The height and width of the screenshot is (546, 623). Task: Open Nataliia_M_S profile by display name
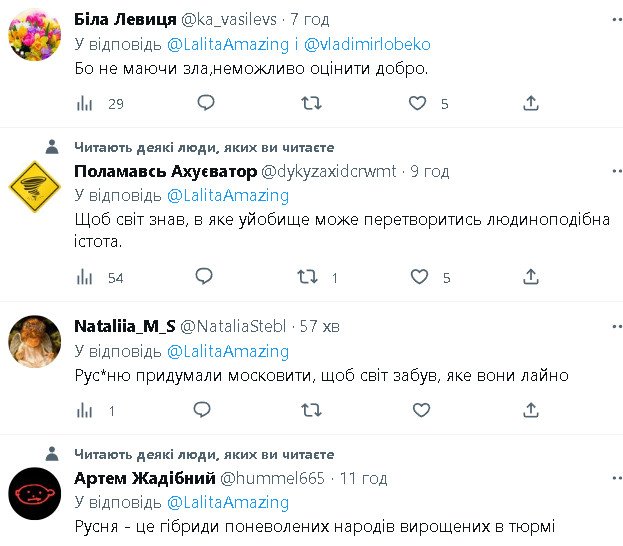(x=122, y=326)
